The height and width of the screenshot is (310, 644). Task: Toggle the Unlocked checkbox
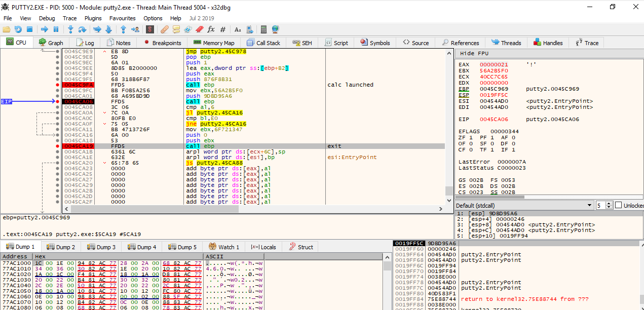click(x=618, y=205)
